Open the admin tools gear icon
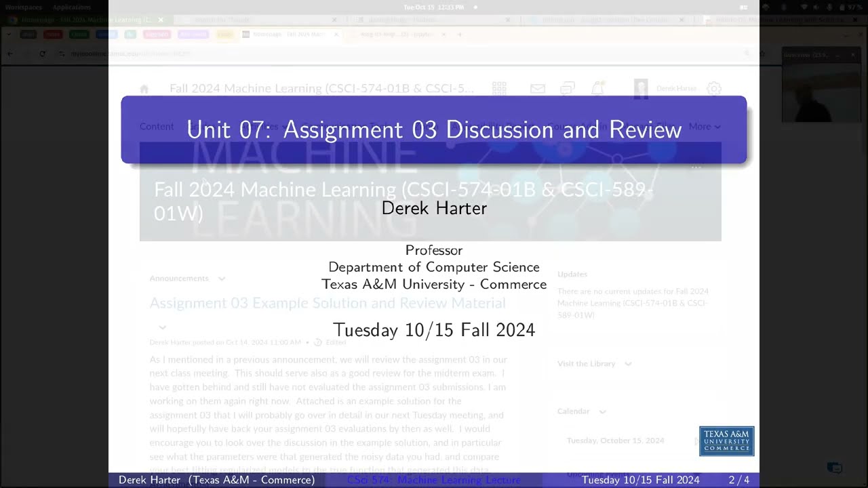868x488 pixels. pyautogui.click(x=713, y=89)
